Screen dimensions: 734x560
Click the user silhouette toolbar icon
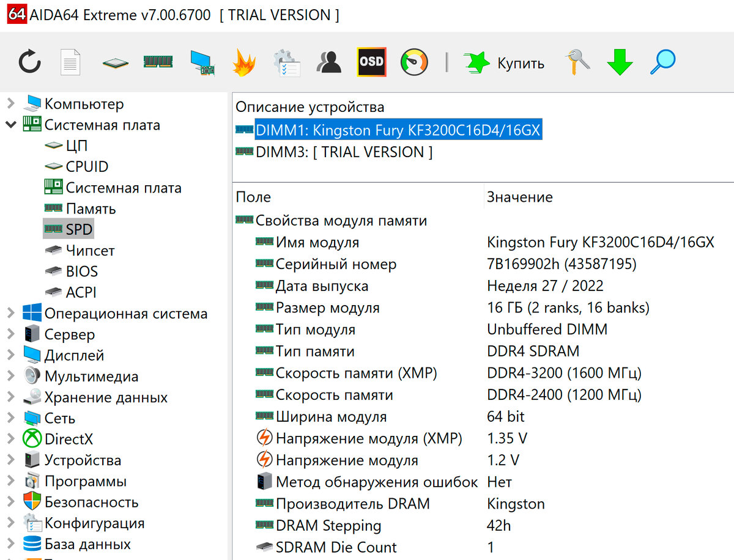(x=328, y=62)
